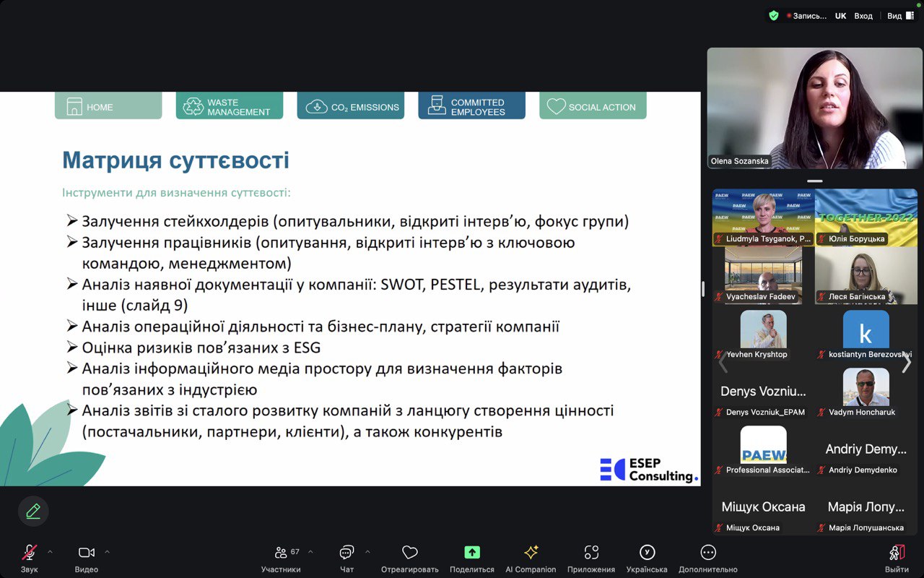Go to next page of participant gallery
Viewport: 924px width, 578px height.
point(907,363)
